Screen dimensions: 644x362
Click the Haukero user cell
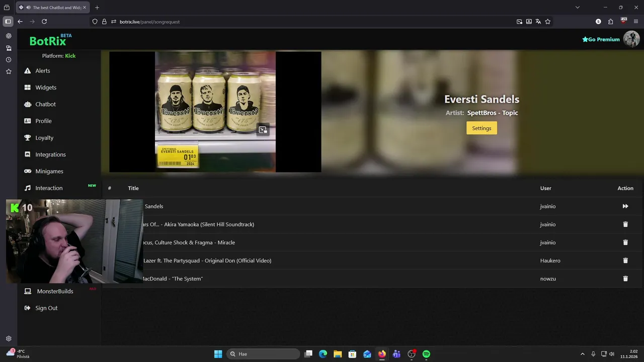[550, 260]
